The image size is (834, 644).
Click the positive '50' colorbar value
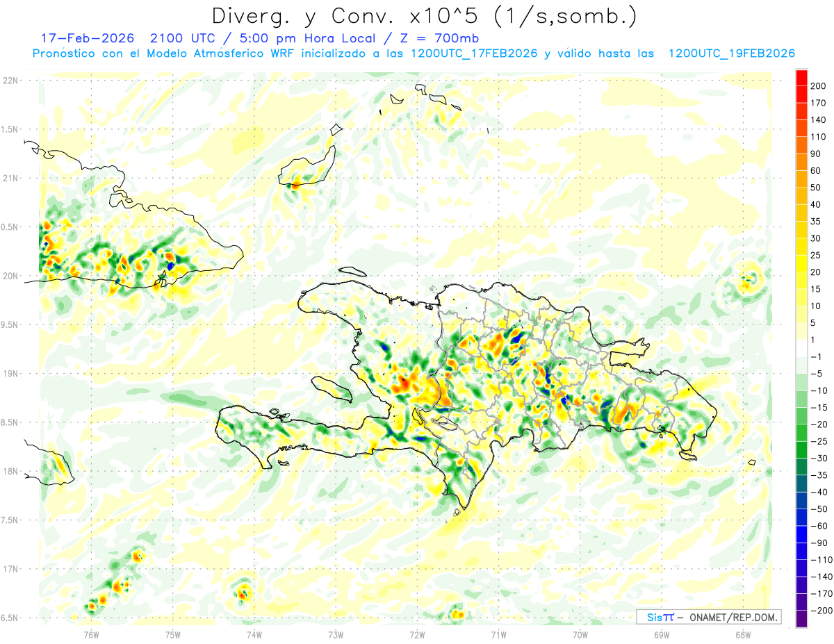816,188
